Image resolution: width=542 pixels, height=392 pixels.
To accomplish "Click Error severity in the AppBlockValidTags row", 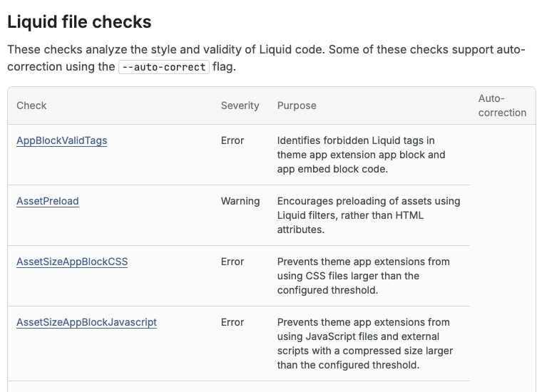I will coord(232,140).
